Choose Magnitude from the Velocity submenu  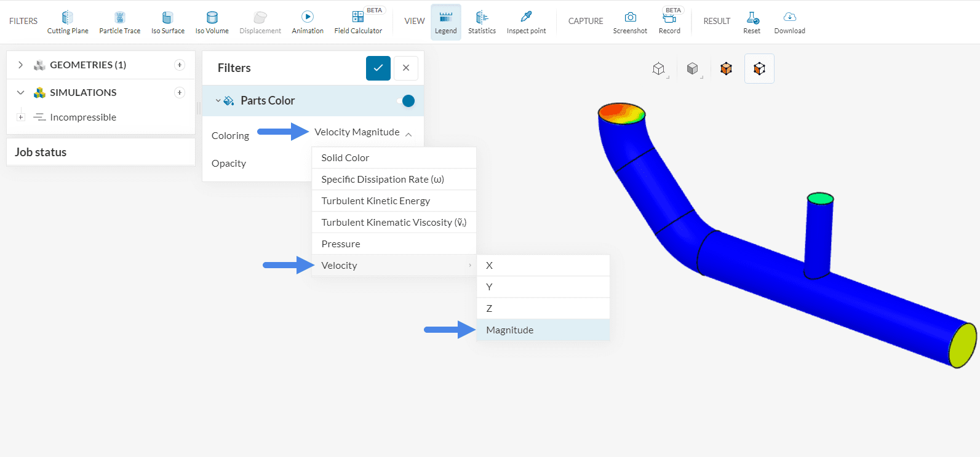(x=510, y=330)
